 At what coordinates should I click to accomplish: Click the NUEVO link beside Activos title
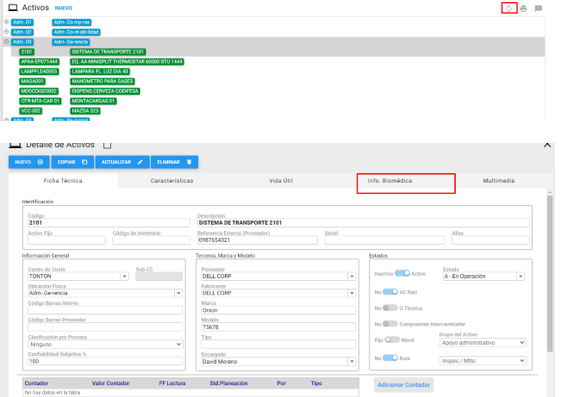63,8
